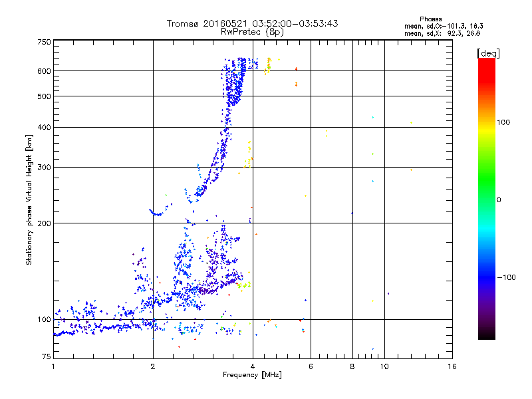The width and height of the screenshot is (532, 399).
Task: Click the plot title 'Tromsø 20160521 03:52:00-03:53:43'
Action: [252, 23]
